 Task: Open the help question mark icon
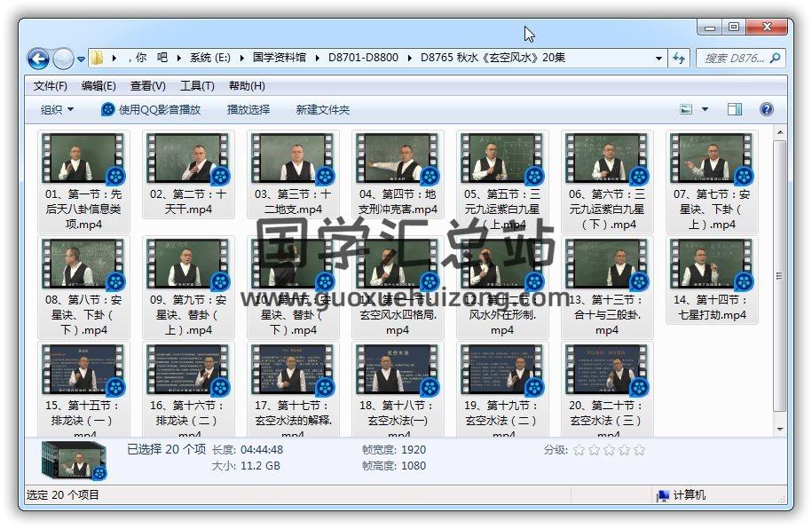(x=767, y=109)
